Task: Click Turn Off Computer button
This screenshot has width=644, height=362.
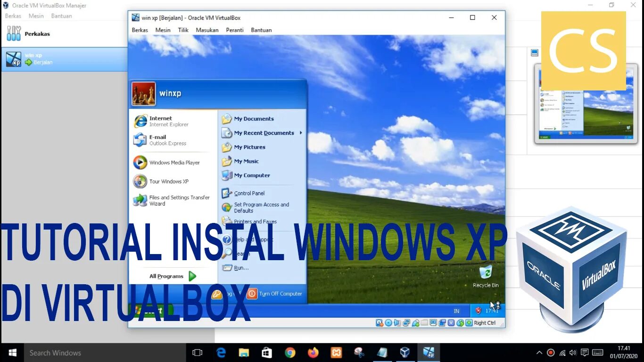Action: click(274, 294)
